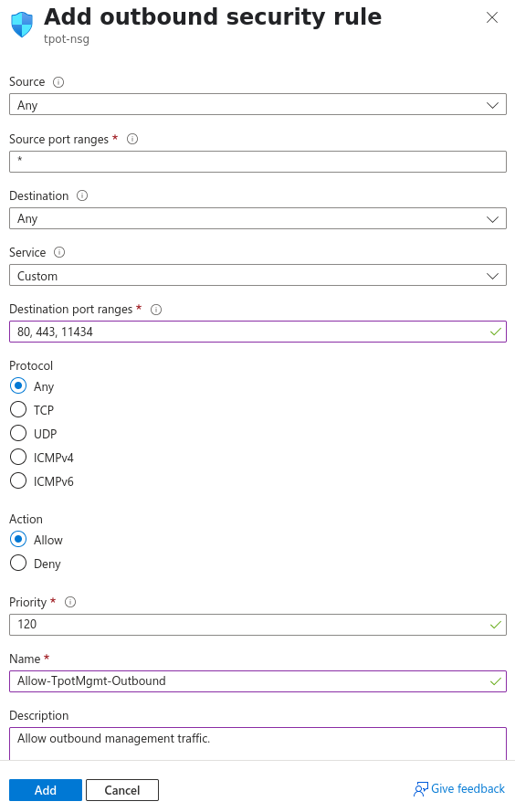The image size is (515, 812).
Task: Select the ICMPv4 protocol option
Action: click(18, 458)
